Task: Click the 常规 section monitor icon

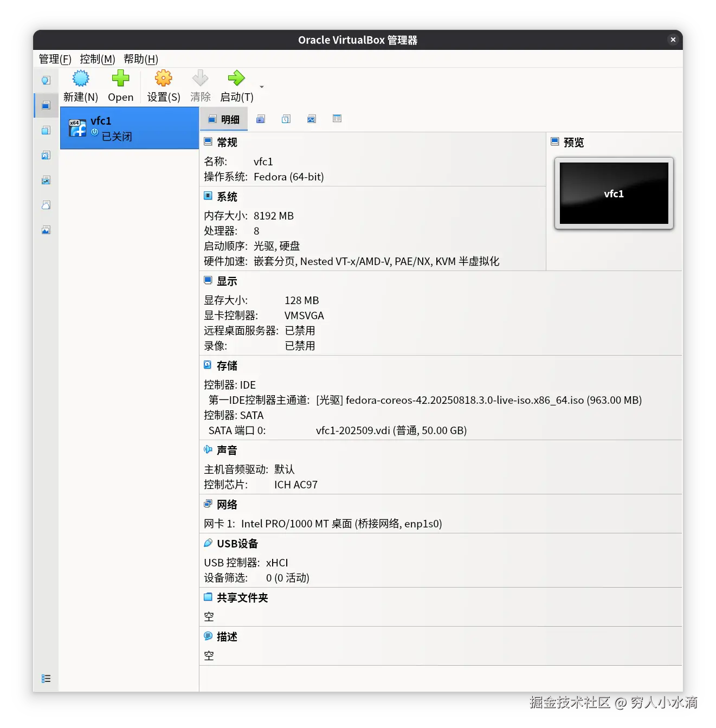Action: [x=208, y=141]
